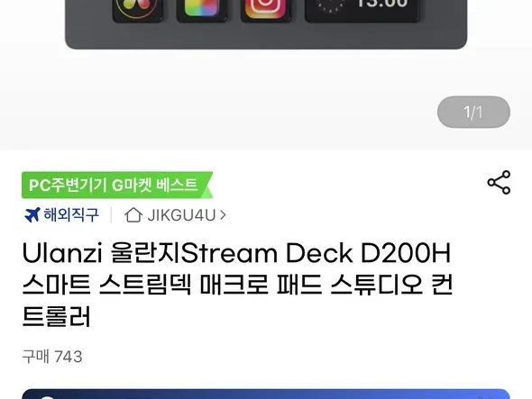Image resolution: width=532 pixels, height=399 pixels.
Task: Tap the white circle on the blue banner
Action: [48, 397]
